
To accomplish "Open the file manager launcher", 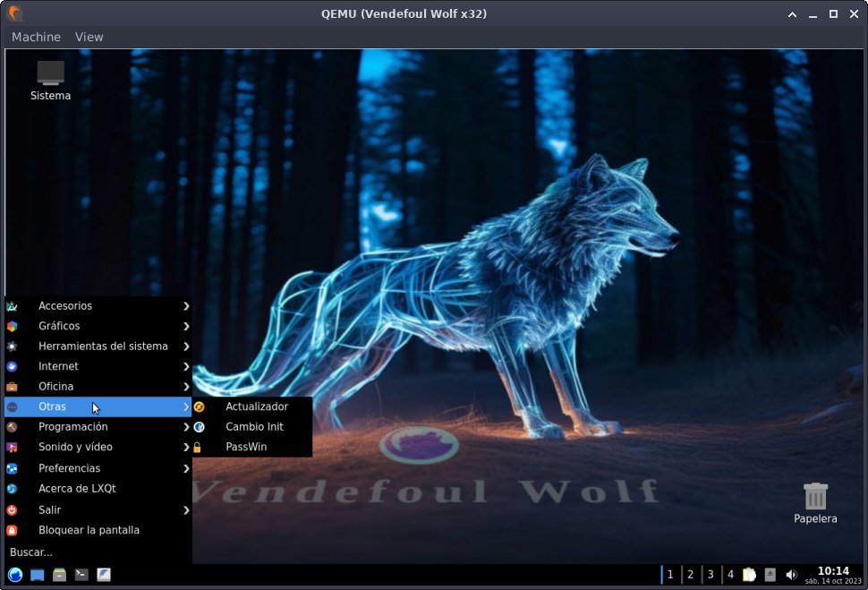I will click(x=59, y=575).
